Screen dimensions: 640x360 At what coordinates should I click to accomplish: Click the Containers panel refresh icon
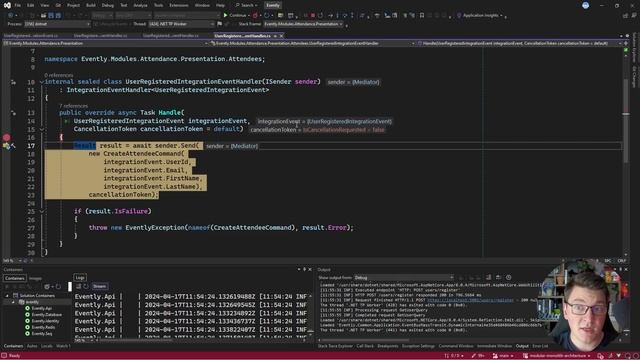(x=58, y=287)
